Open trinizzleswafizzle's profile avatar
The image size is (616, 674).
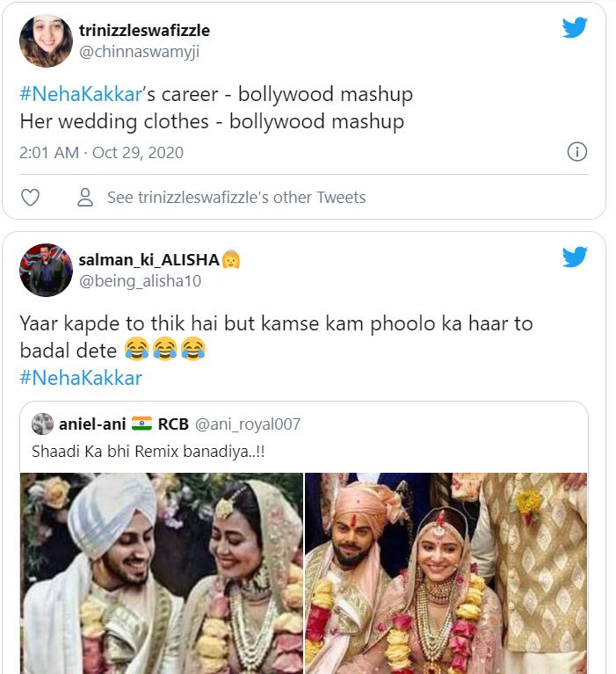coord(46,40)
